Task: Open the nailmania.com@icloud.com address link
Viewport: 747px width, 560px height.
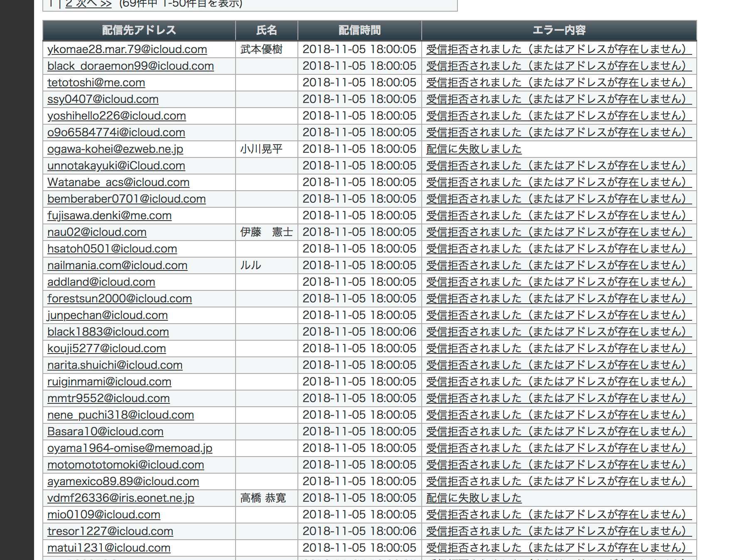Action: point(117,265)
